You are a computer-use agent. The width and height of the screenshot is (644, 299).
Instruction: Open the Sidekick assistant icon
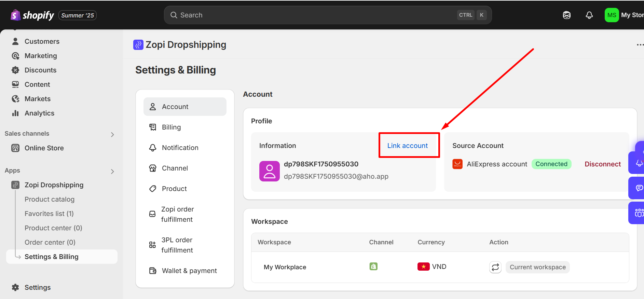click(567, 15)
